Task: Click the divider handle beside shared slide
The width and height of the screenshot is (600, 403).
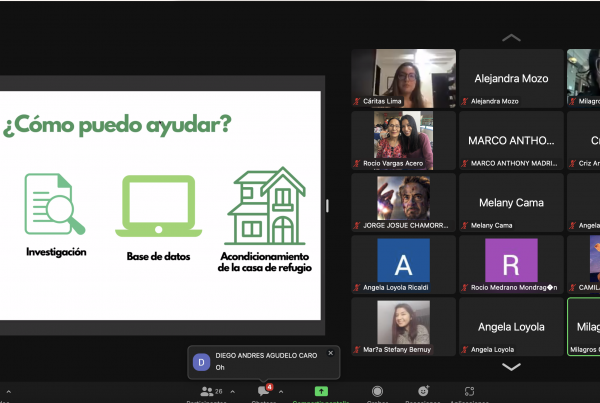Action: 327,206
